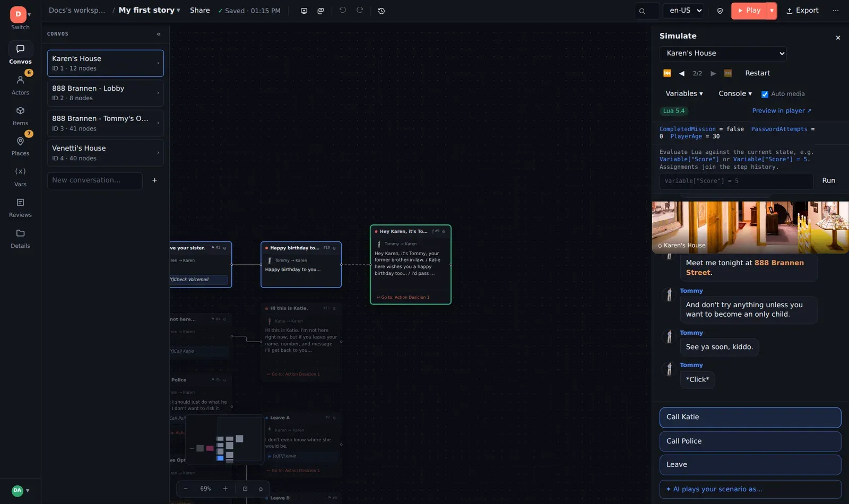Click the Lua evaluate input field
The image size is (849, 504).
coord(736,181)
